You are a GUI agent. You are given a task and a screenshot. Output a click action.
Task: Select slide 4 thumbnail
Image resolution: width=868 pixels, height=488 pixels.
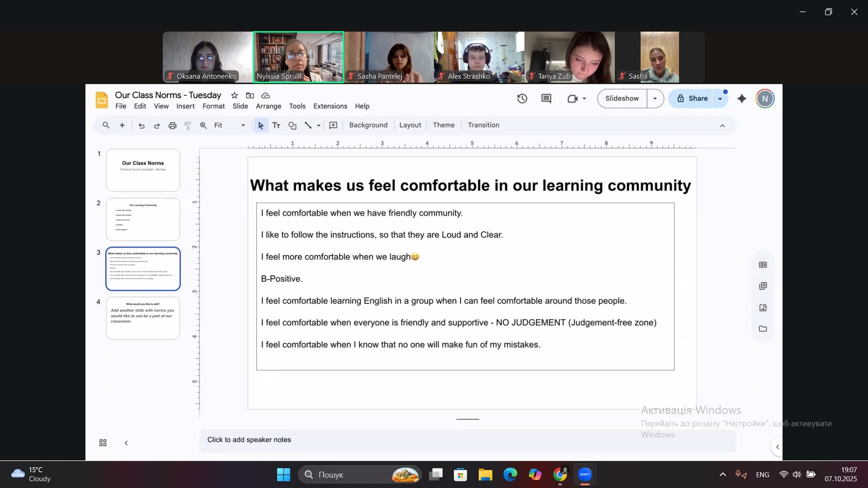[x=143, y=318]
